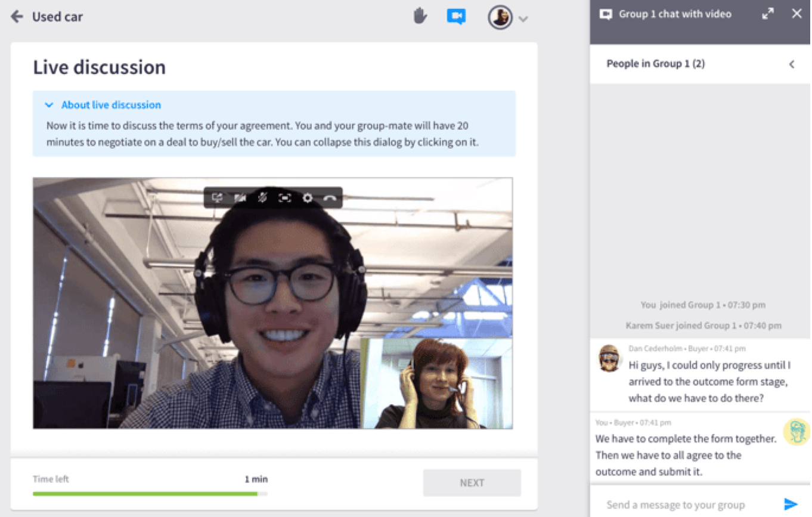Screen dimensions: 812x517
Task: Click the raise hand icon
Action: coord(420,16)
